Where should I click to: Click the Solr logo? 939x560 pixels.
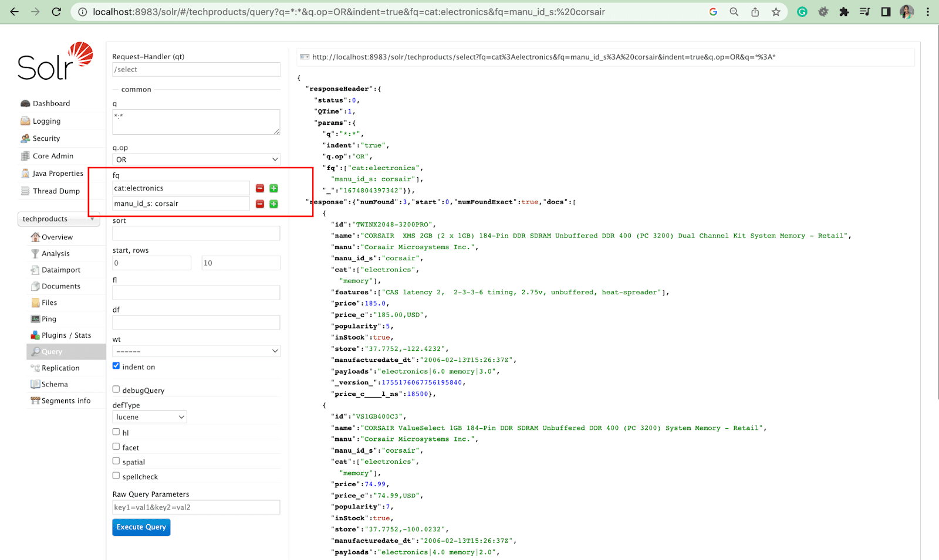click(55, 62)
